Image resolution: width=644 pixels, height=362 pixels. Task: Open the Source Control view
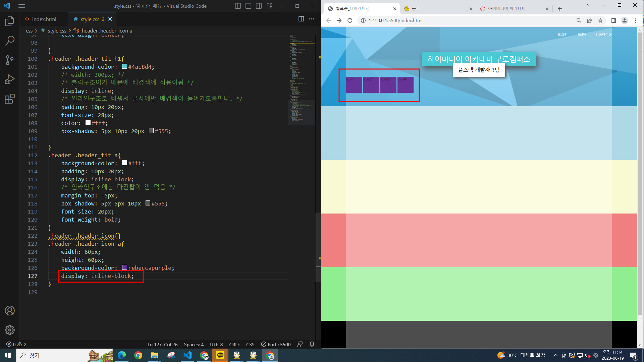10,60
